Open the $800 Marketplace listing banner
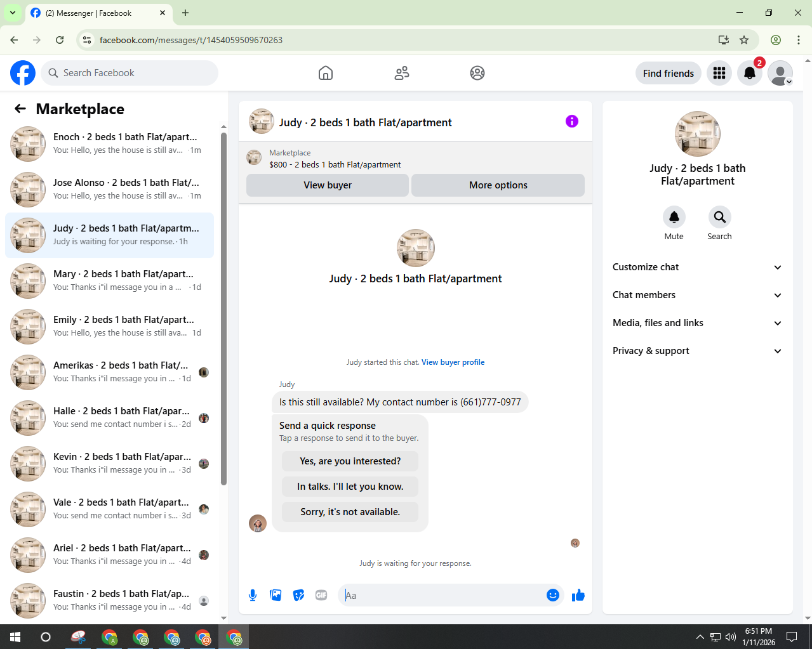The height and width of the screenshot is (649, 812). click(415, 159)
